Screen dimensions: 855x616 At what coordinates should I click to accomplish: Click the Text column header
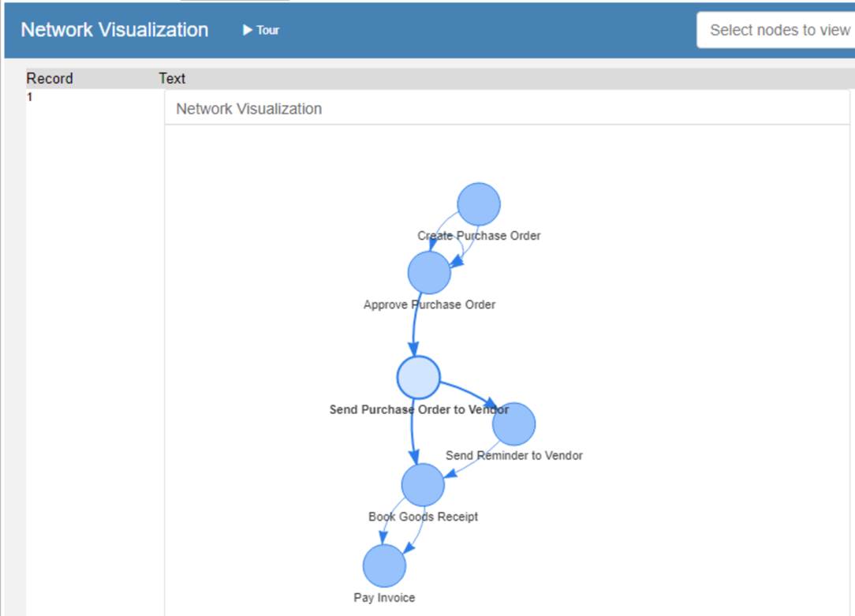(x=171, y=78)
